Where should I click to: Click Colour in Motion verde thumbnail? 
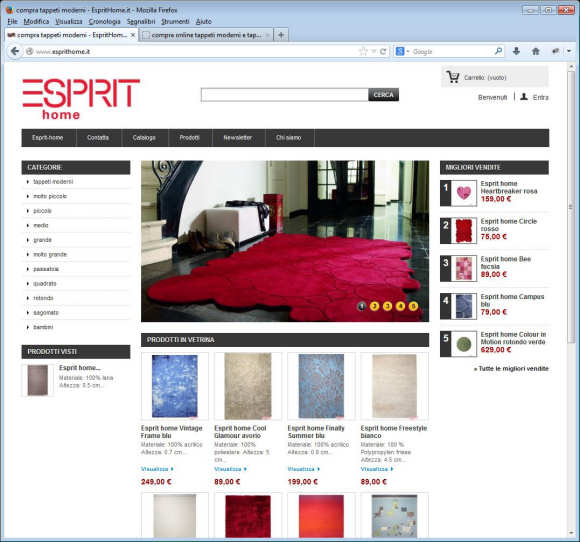pyautogui.click(x=464, y=344)
